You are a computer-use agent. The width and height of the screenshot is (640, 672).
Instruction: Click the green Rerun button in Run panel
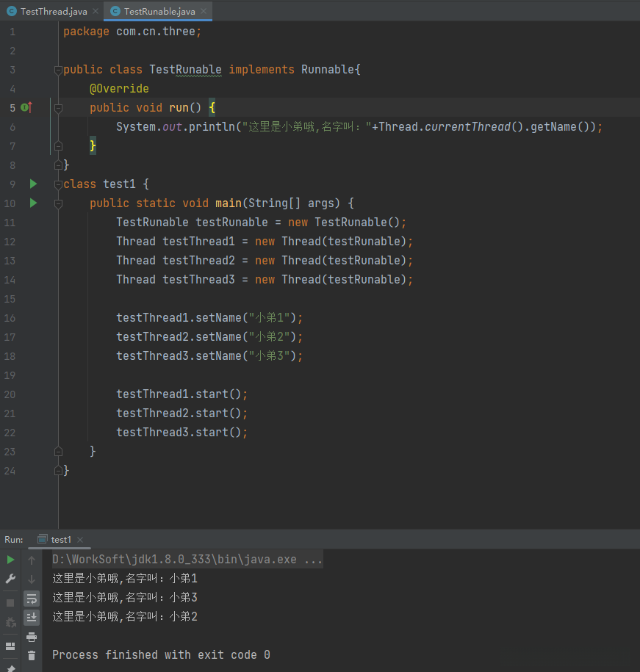pos(10,560)
